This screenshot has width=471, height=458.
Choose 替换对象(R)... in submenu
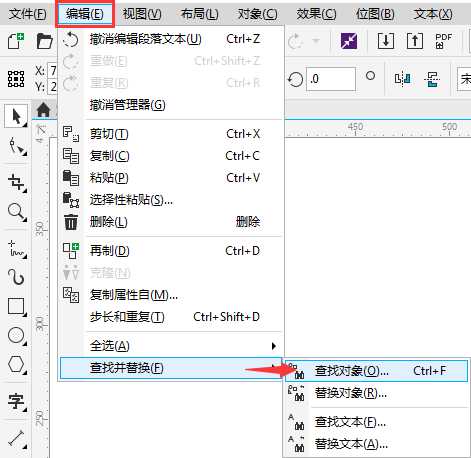click(377, 393)
